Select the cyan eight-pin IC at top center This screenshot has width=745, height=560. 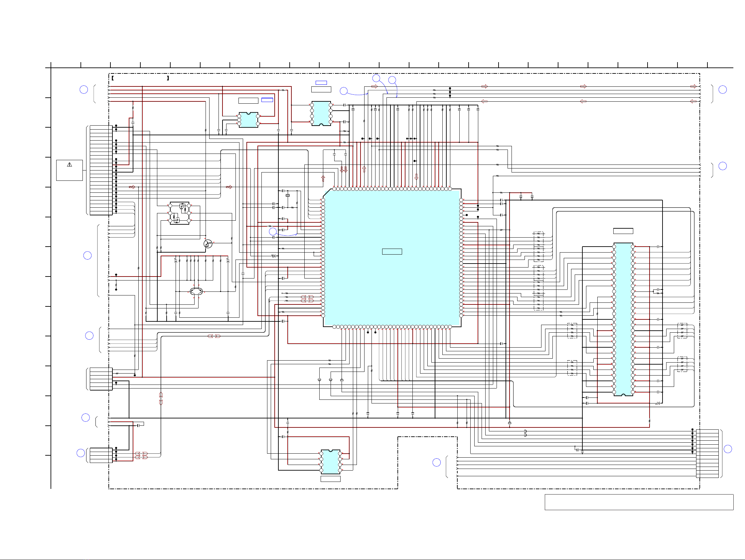pos(321,113)
